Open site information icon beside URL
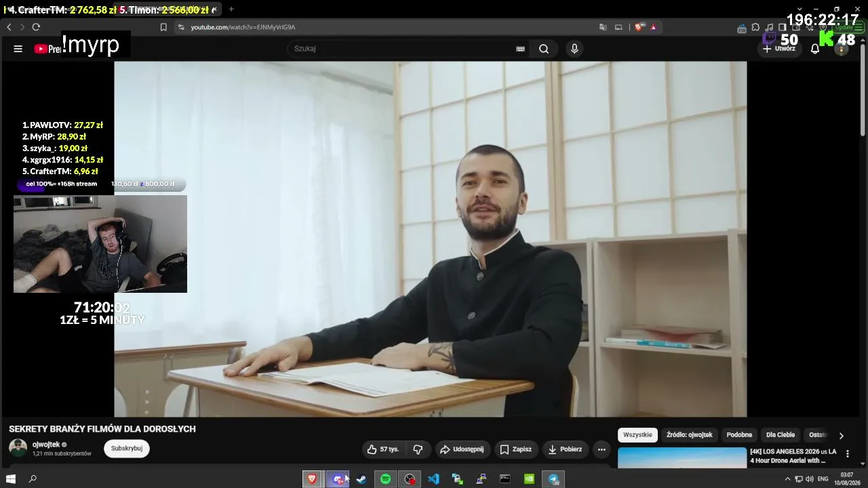 pyautogui.click(x=180, y=27)
